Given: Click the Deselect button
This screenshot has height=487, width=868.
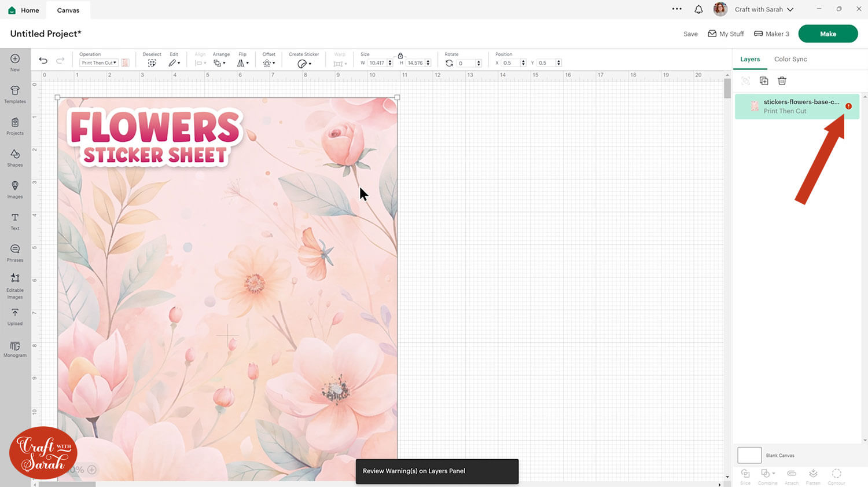Looking at the screenshot, I should (152, 63).
